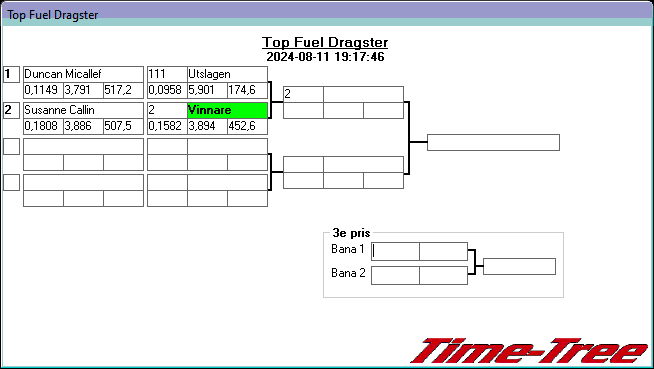Select the 517,2 speed cell
The image size is (654, 369).
coord(123,90)
